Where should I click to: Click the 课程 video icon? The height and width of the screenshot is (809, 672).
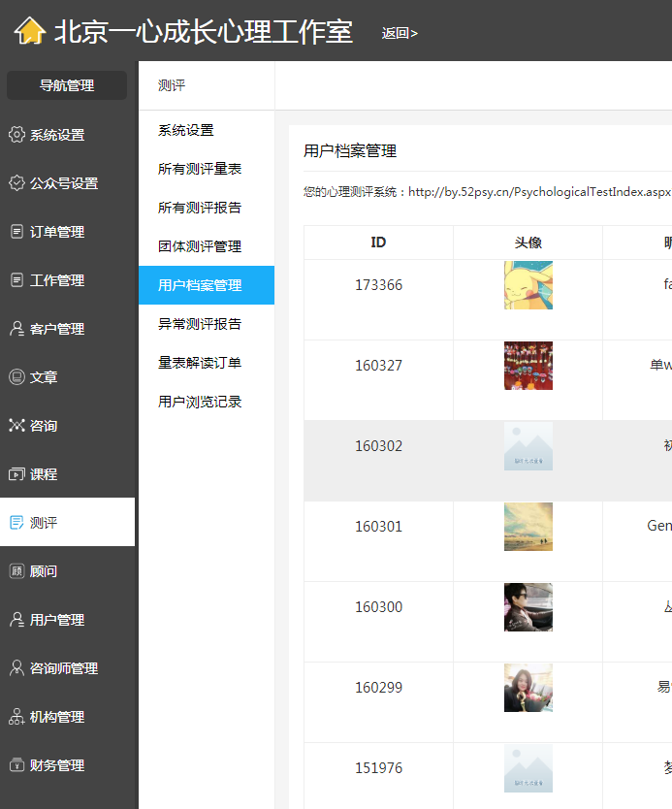tap(16, 474)
